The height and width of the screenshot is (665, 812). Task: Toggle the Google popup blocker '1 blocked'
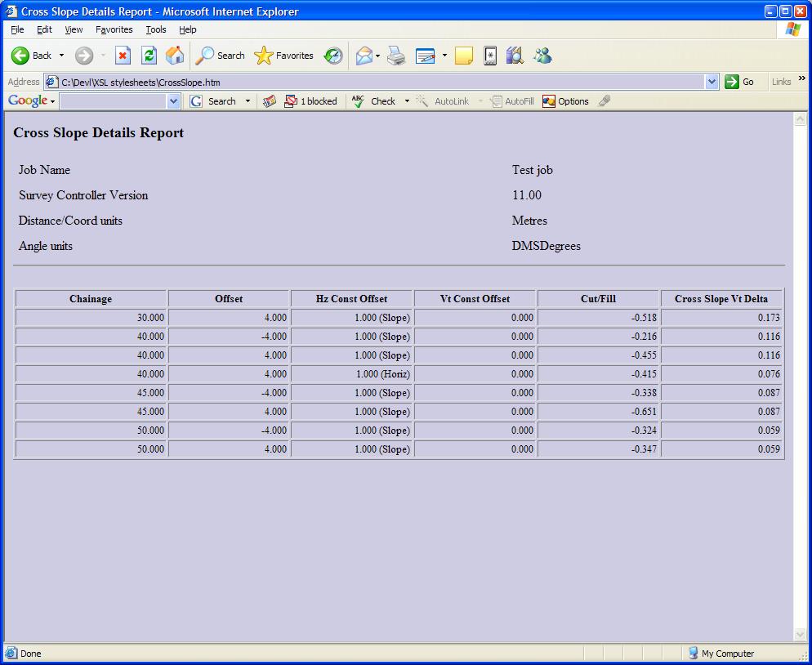point(310,101)
